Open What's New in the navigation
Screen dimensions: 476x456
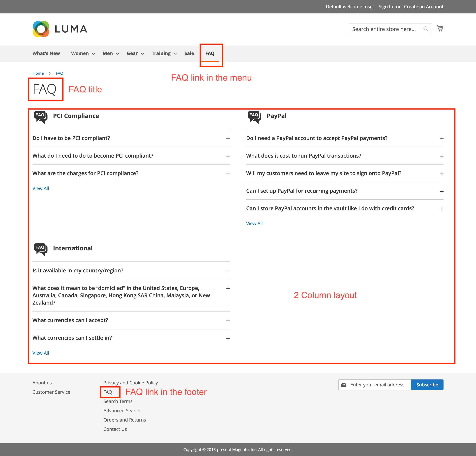point(46,53)
